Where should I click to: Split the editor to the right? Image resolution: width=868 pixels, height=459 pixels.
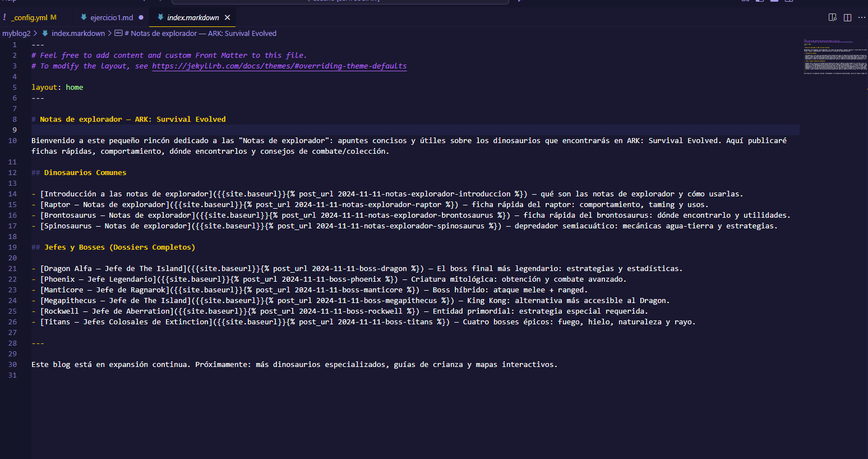[x=847, y=17]
